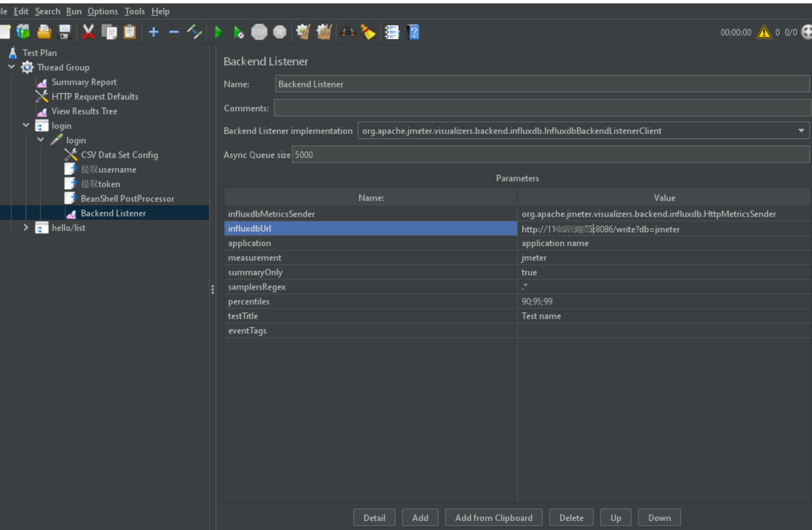Click the Detail button

tap(374, 518)
